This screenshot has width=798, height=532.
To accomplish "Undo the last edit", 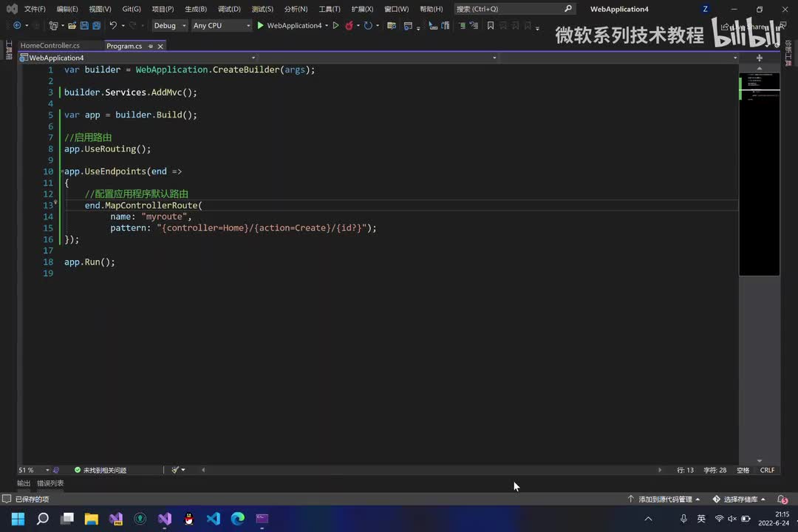I will [x=113, y=25].
